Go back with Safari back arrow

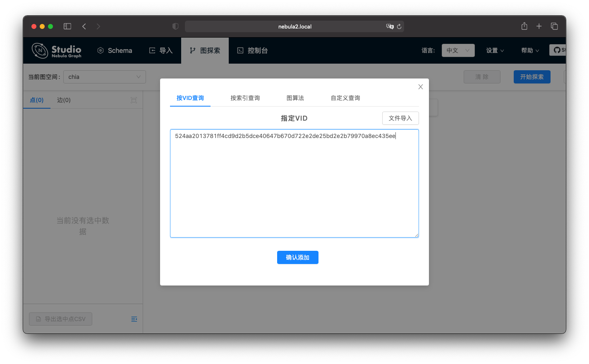(x=84, y=26)
